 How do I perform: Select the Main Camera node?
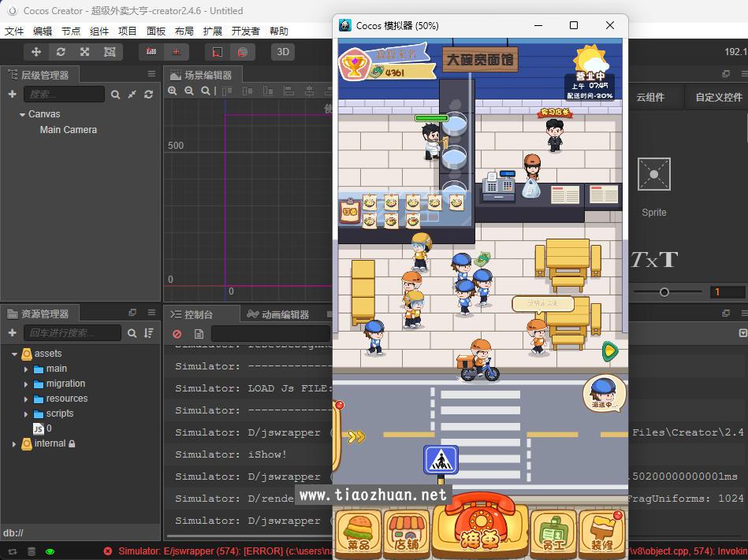coord(69,130)
